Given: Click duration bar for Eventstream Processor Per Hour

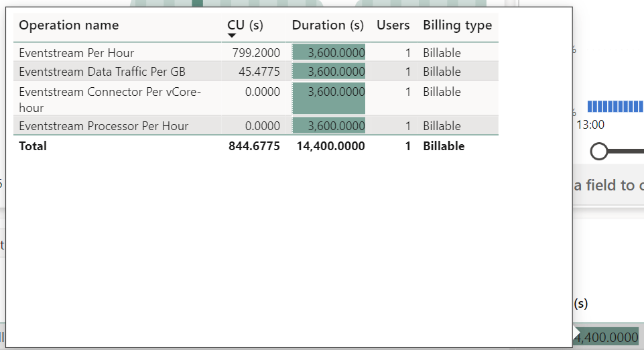Looking at the screenshot, I should (328, 126).
